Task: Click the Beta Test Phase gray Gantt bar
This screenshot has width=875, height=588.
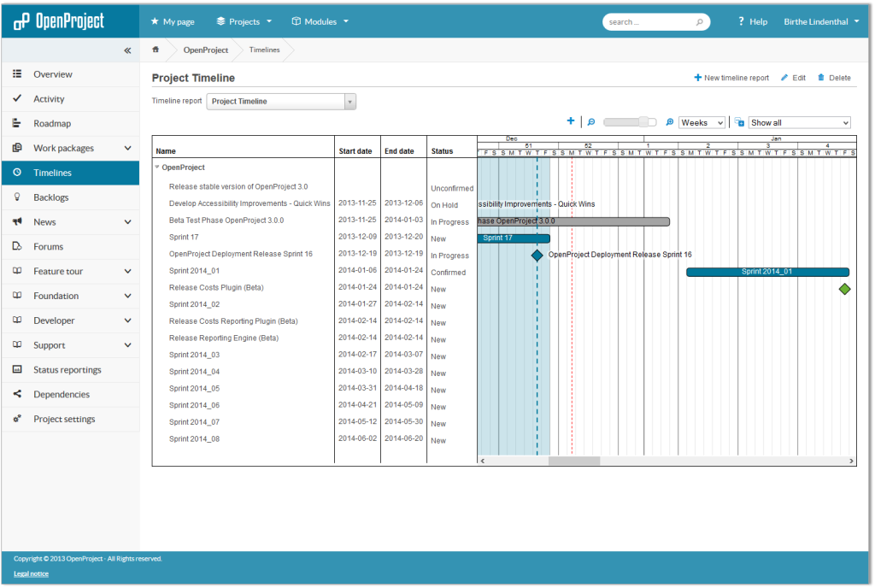Action: tap(573, 221)
